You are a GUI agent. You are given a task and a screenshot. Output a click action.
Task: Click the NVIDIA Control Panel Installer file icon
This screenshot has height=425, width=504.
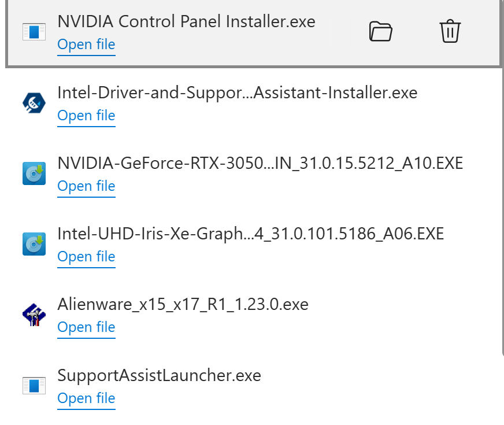[x=34, y=32]
